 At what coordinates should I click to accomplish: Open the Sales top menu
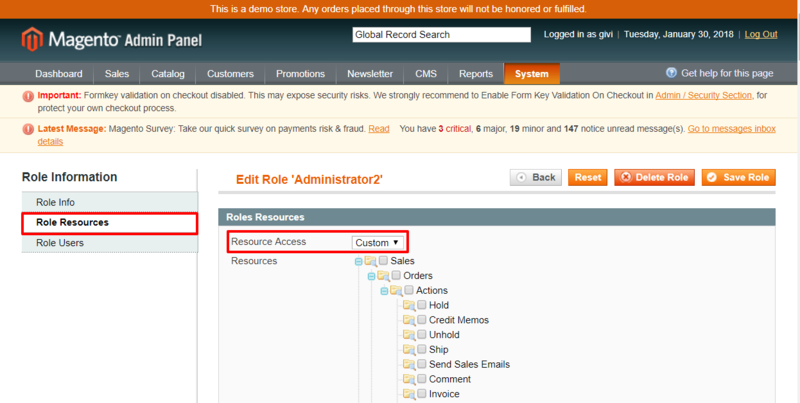(117, 74)
